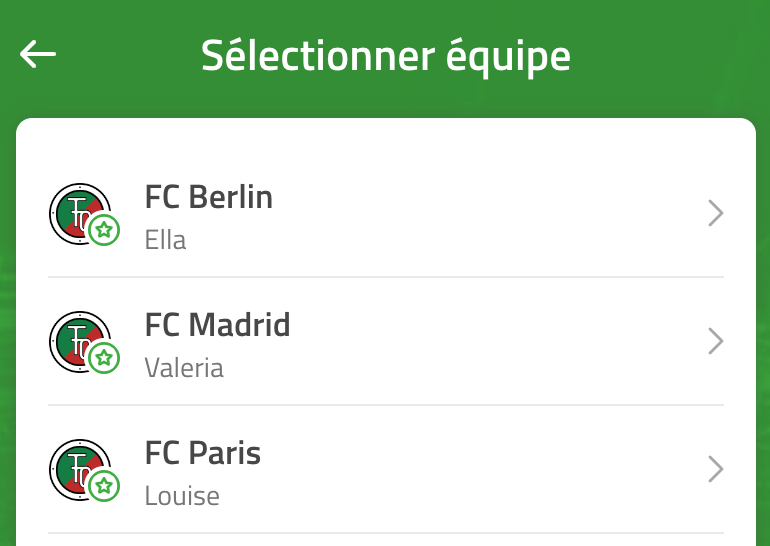Image resolution: width=770 pixels, height=546 pixels.
Task: Select the FC Berlin team name
Action: click(209, 197)
